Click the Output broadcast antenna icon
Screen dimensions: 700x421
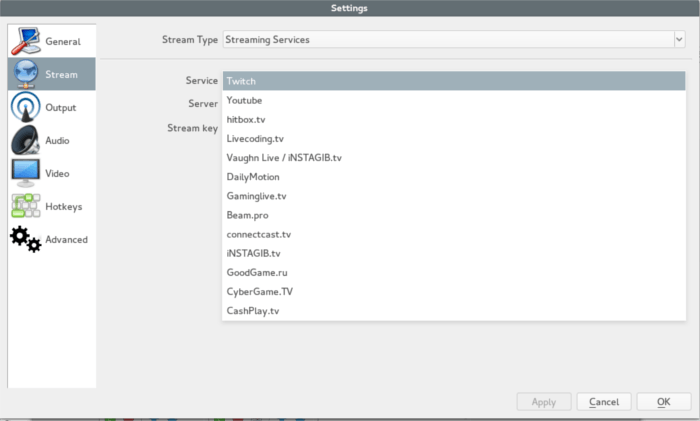(25, 107)
